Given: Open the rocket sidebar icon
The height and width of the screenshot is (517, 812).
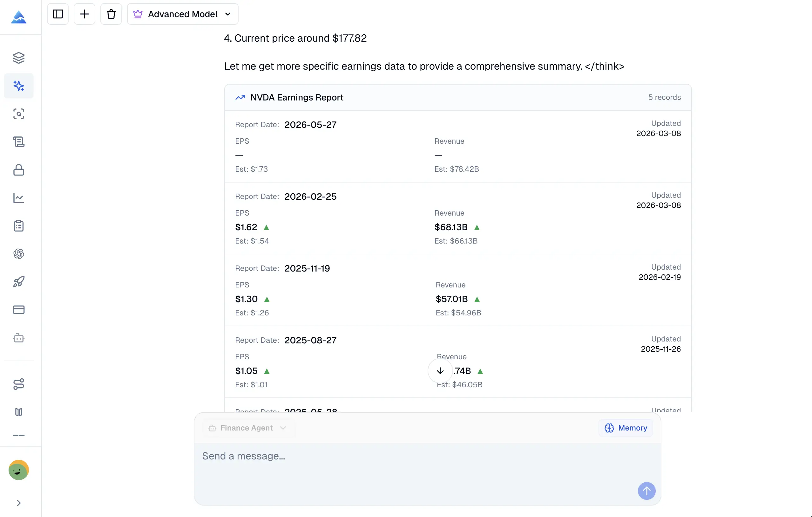Looking at the screenshot, I should tap(18, 281).
